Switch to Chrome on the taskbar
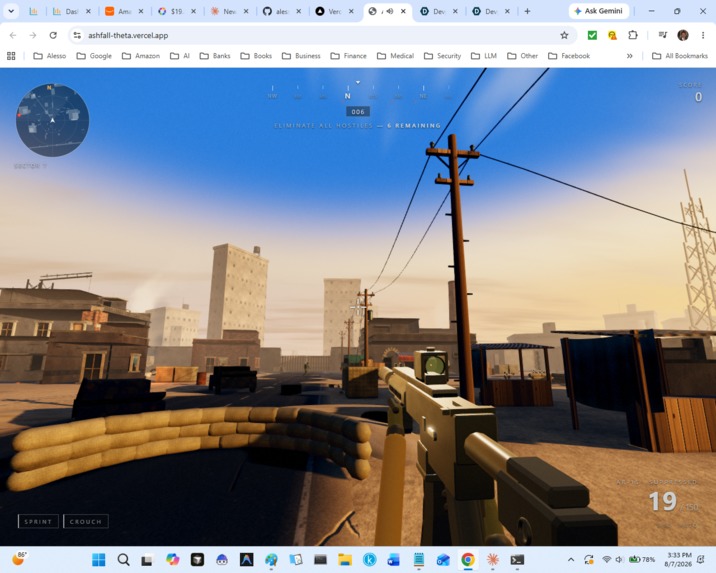Screen dimensions: 716x573 pyautogui.click(x=468, y=559)
